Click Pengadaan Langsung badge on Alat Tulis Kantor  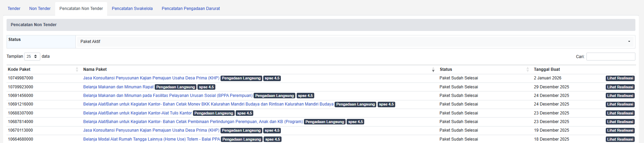214,113
